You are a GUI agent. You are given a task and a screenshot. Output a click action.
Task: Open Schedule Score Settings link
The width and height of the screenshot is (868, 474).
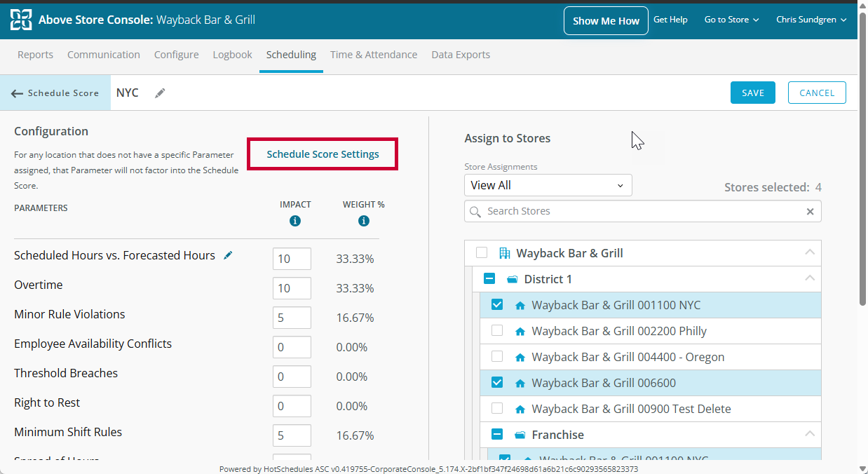323,154
